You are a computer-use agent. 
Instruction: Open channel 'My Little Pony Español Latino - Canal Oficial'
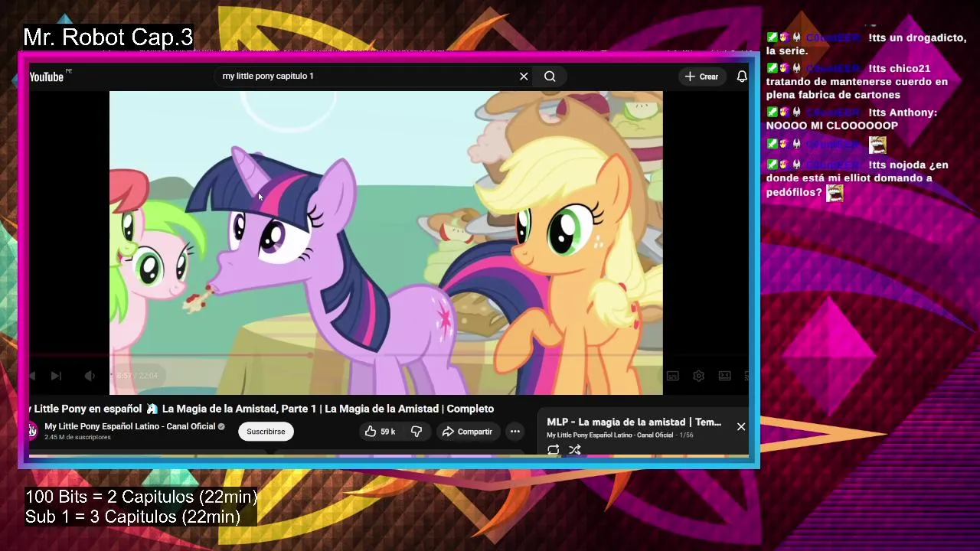point(129,426)
